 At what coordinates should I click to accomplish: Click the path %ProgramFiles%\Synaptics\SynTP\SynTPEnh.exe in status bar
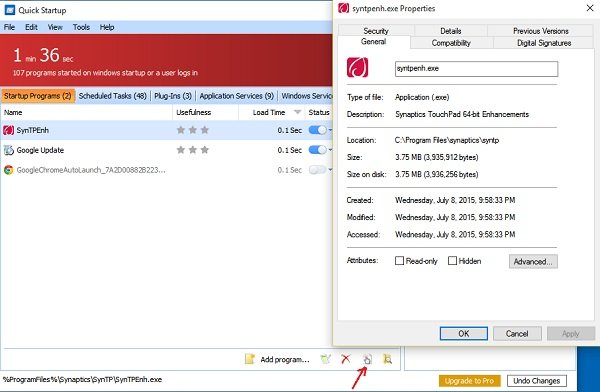click(x=82, y=379)
